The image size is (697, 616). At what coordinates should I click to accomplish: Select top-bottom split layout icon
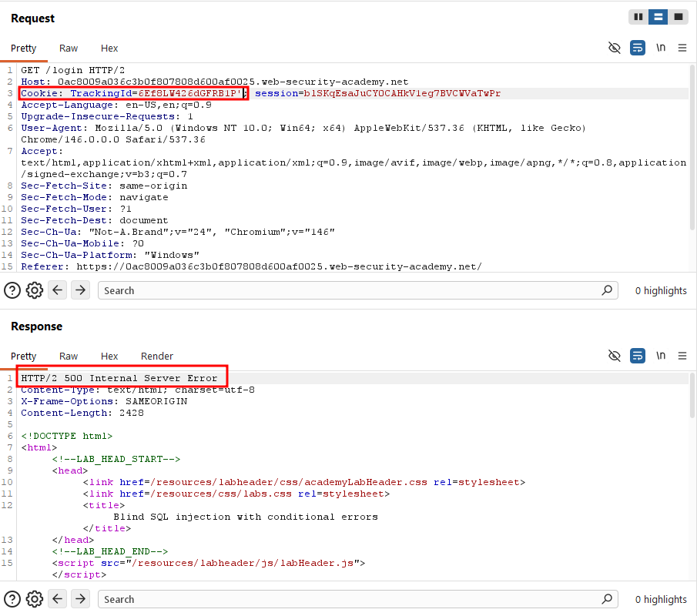click(658, 17)
